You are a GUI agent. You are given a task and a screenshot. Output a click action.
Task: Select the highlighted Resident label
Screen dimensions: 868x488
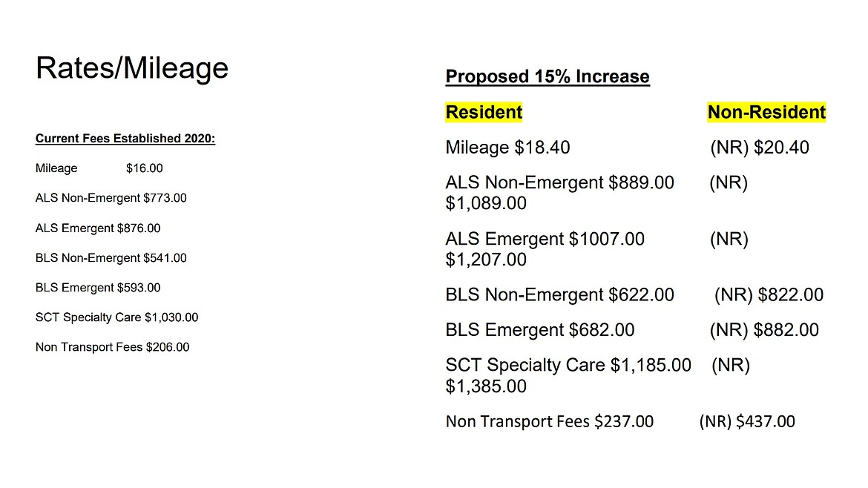click(x=484, y=112)
